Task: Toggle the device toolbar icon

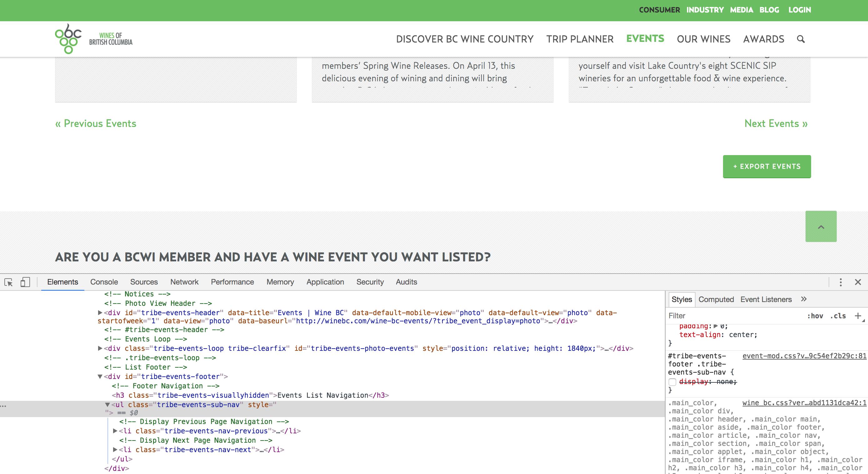Action: 25,282
